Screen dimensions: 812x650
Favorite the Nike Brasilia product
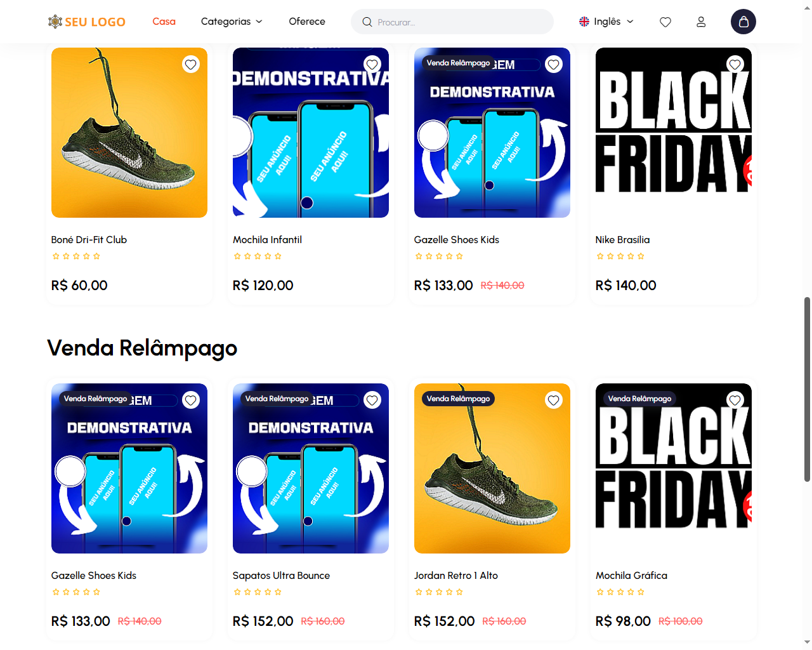(x=735, y=64)
